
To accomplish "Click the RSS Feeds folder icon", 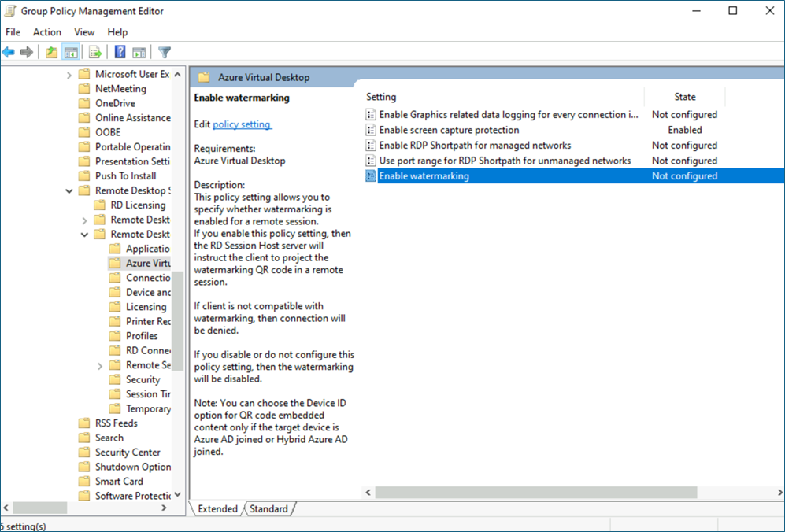I will (x=84, y=423).
